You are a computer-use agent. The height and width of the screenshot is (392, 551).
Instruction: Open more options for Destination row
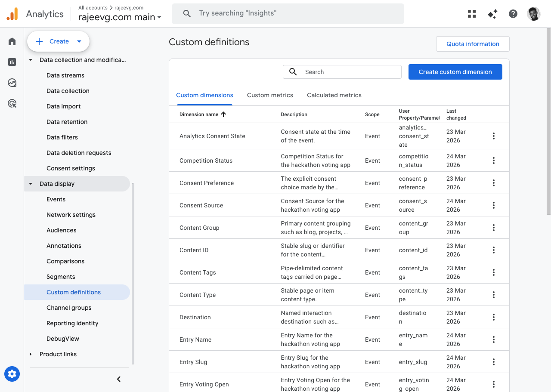point(494,317)
